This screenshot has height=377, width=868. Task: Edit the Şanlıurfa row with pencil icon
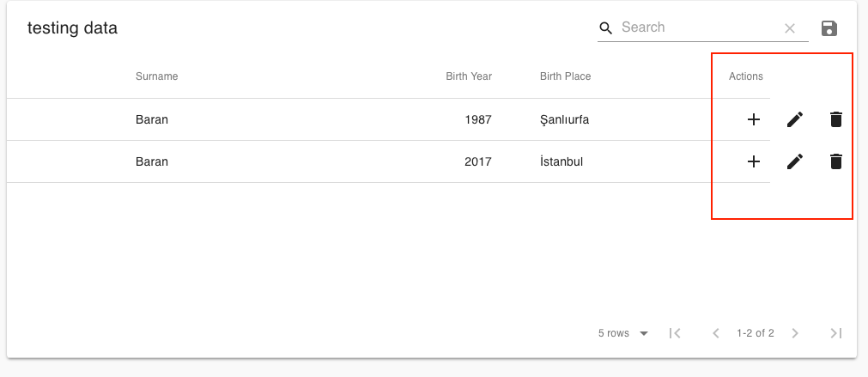795,119
